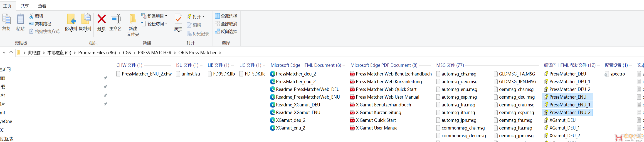Screen dimensions: 644x142
Task: Expand the Move to (移动到) dropdown
Action: 71,32
